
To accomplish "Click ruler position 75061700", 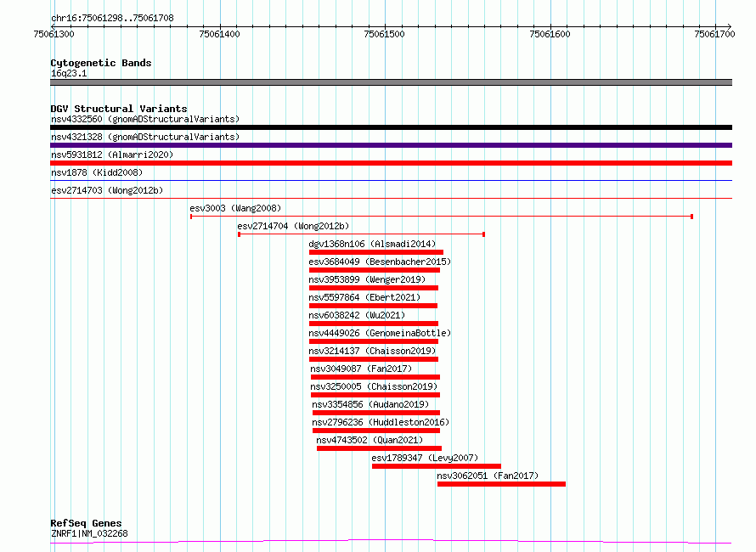I will coord(714,34).
